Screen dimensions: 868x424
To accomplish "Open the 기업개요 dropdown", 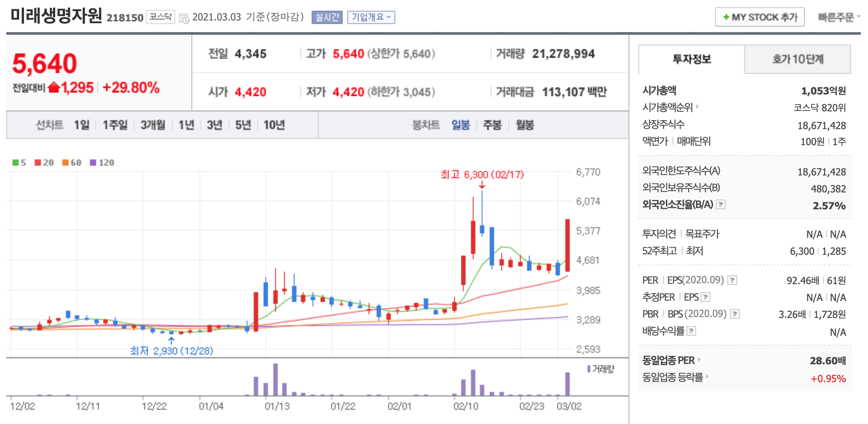I will [x=371, y=17].
